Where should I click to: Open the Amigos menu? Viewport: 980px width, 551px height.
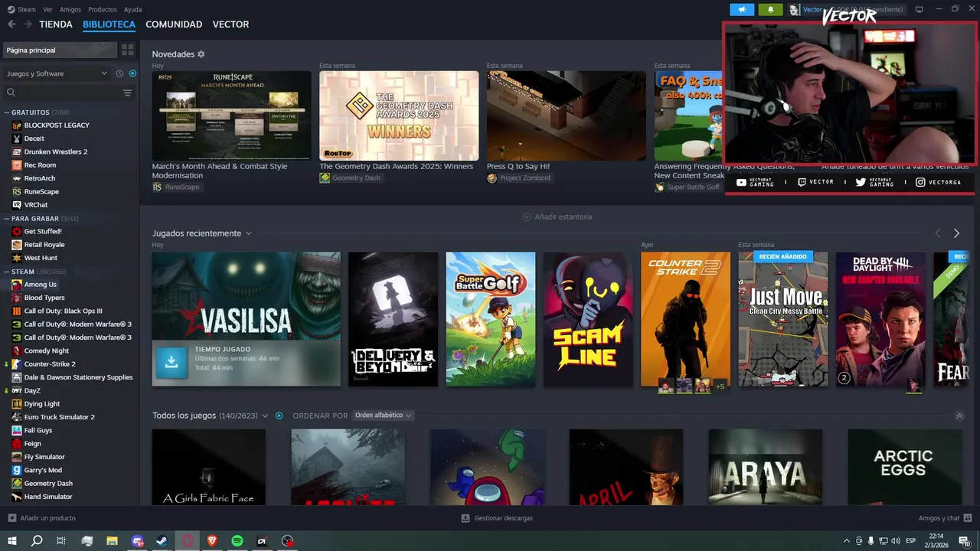(70, 9)
